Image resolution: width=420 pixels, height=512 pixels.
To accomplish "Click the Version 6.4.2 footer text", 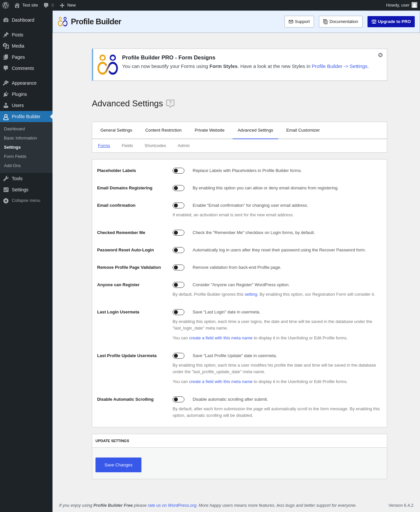I will (401, 505).
